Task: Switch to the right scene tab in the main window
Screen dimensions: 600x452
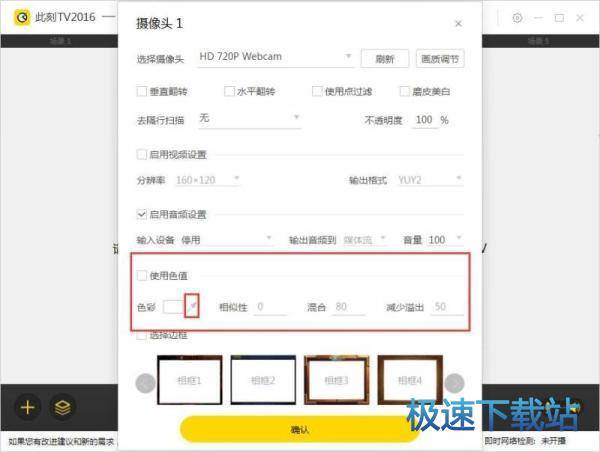Action: point(538,41)
